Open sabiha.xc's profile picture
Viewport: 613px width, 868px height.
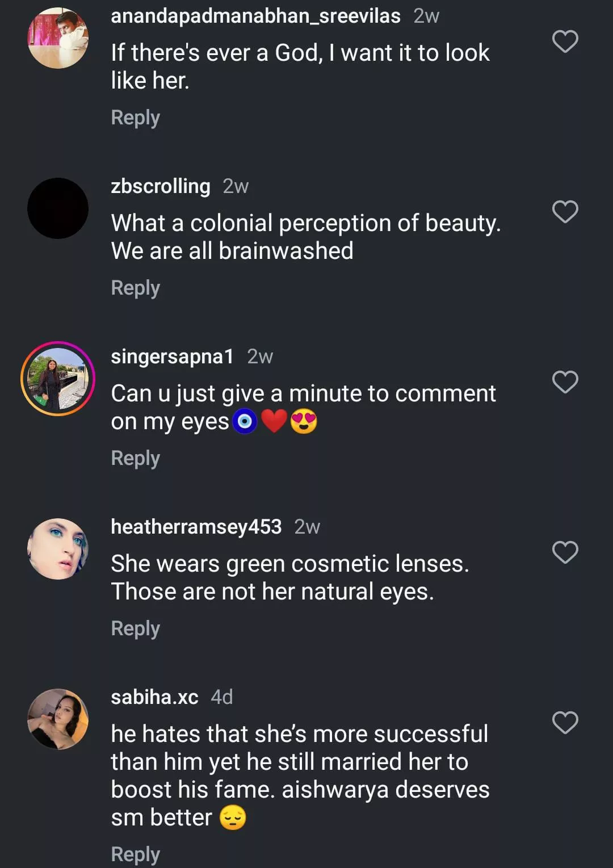click(58, 719)
